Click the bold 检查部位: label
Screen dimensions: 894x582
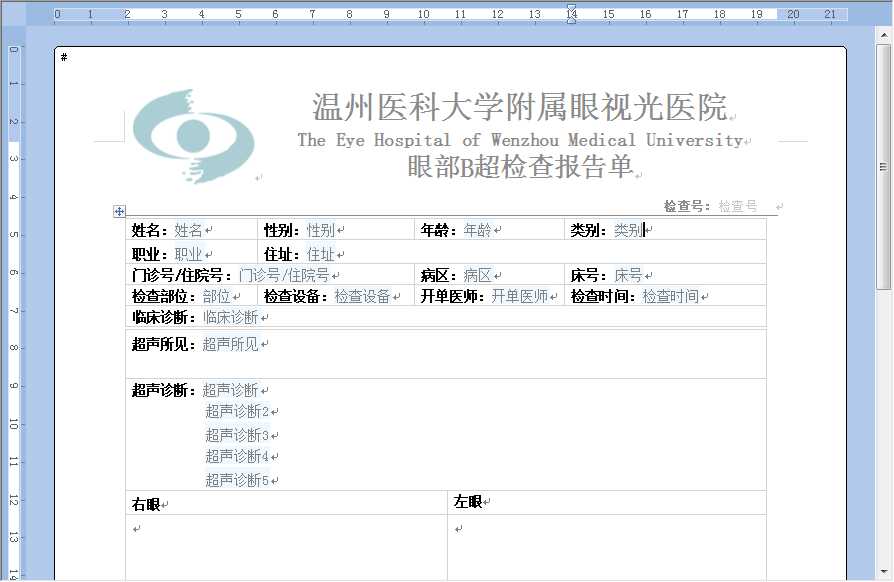tap(164, 296)
